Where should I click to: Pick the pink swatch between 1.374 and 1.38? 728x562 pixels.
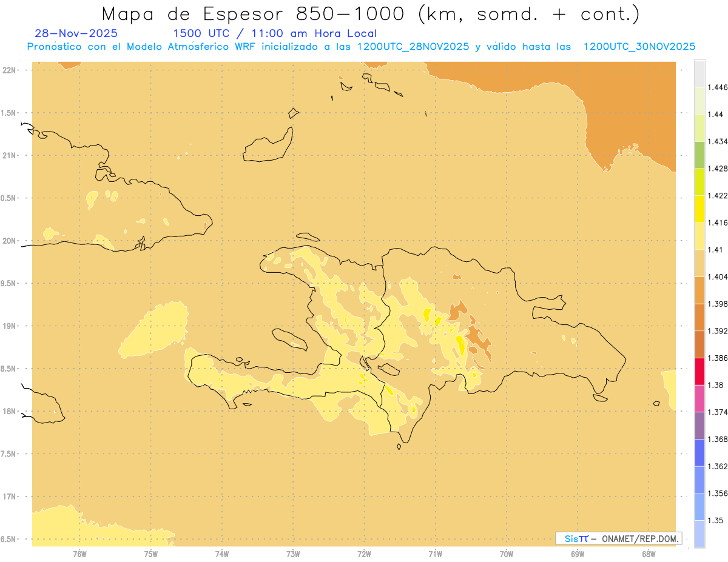(x=699, y=398)
